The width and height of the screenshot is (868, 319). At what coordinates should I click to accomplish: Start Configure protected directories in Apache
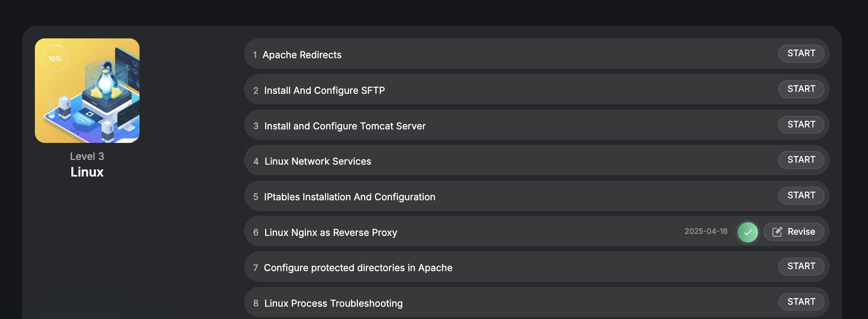point(801,266)
